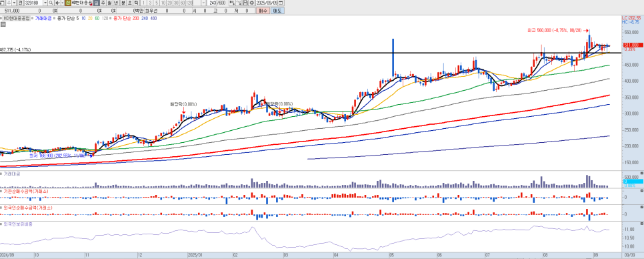Screen dimensions: 644x259
Task: Select moving average 240 legend label
Action: [x=145, y=19]
